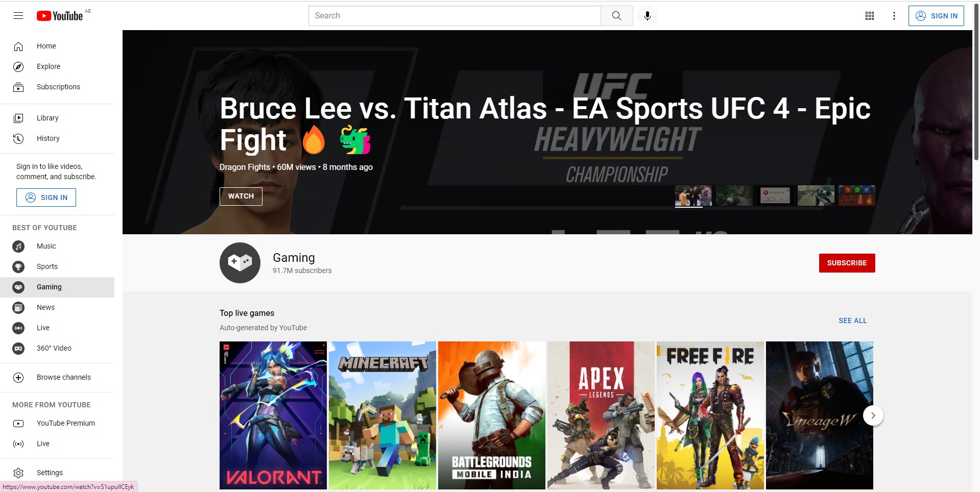Screen dimensions: 980x492
Task: Open the Free Fire game card
Action: 710,415
